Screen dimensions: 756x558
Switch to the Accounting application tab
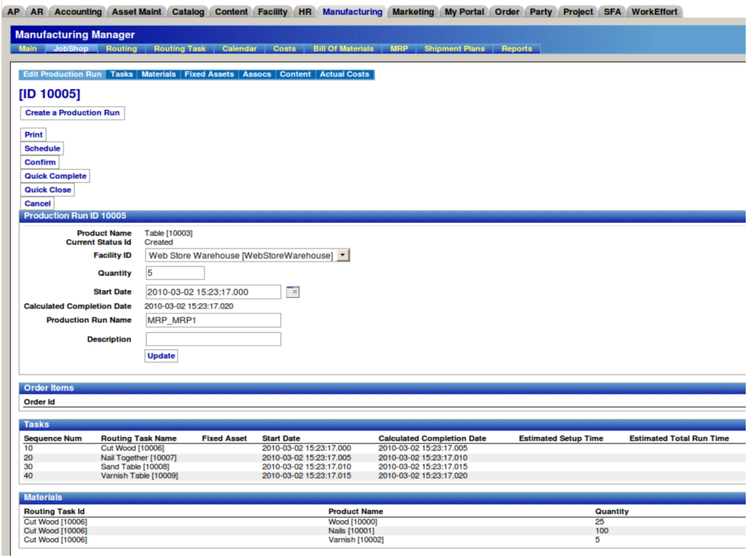click(78, 12)
